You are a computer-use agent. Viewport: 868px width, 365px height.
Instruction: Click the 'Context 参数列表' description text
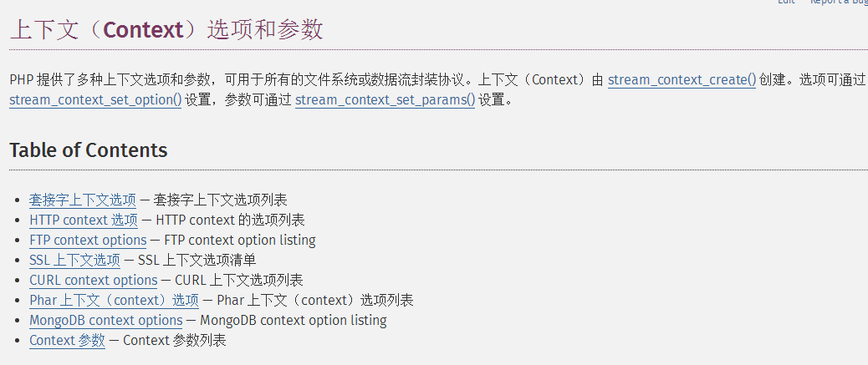tap(175, 340)
